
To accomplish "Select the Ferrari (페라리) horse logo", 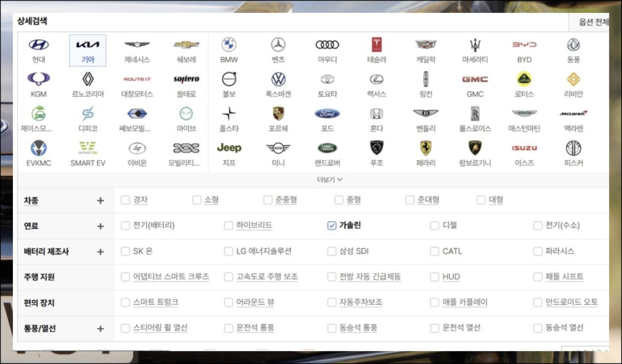I will (426, 148).
